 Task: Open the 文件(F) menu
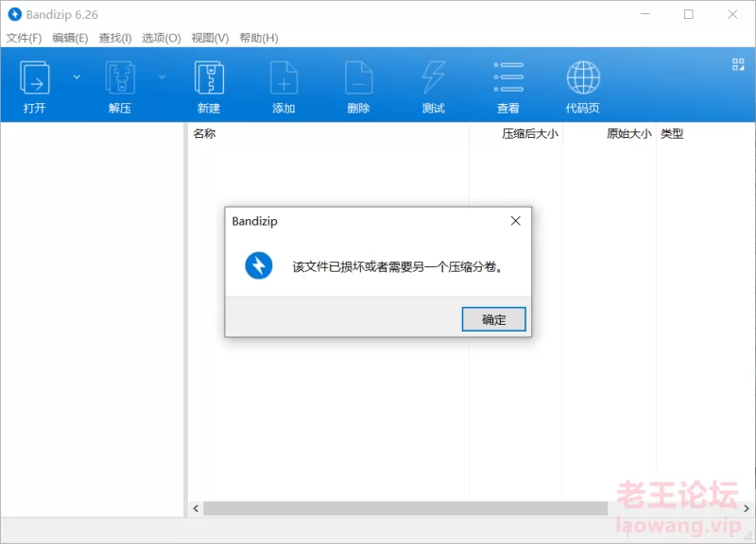[x=24, y=38]
